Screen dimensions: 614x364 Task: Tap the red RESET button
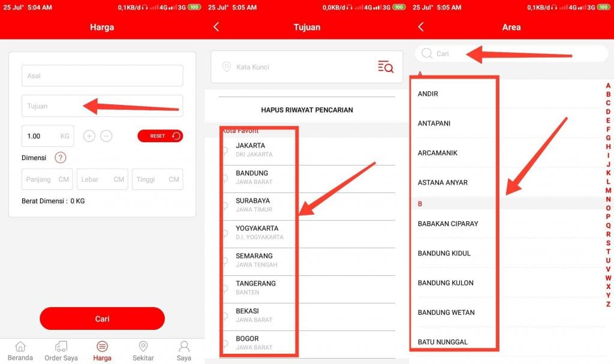(x=160, y=136)
